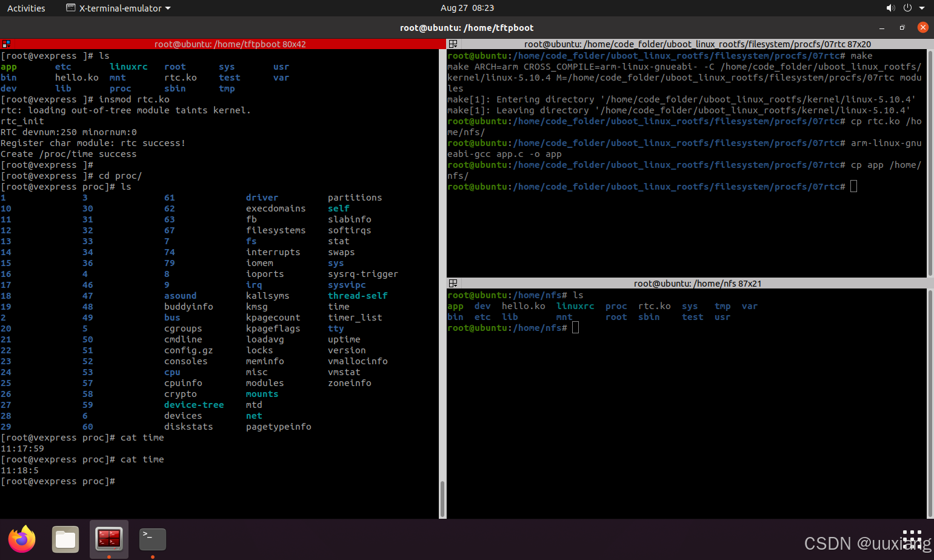
Task: Click the '11:18:5' time output
Action: point(19,470)
